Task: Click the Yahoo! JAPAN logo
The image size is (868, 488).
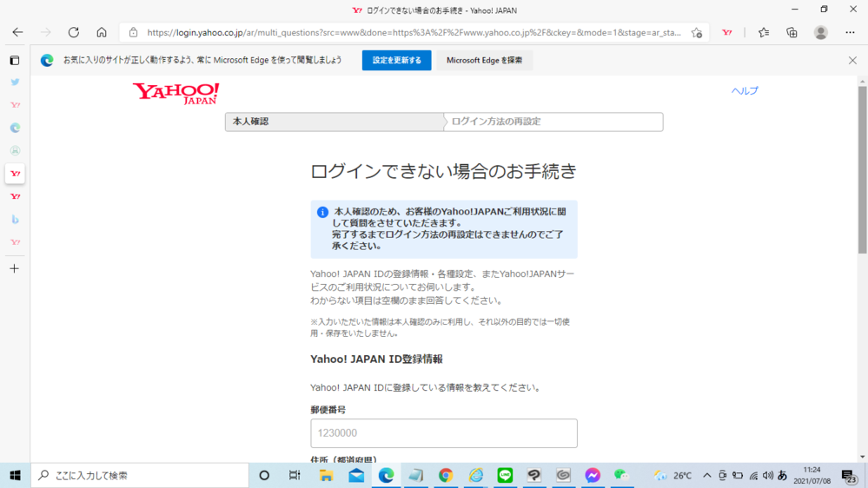Action: click(x=176, y=94)
